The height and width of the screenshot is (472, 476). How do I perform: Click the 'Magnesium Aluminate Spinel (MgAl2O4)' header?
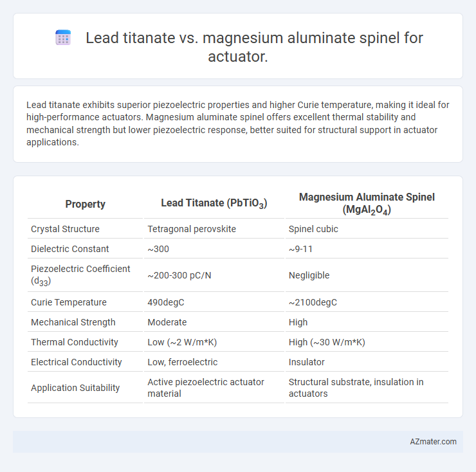coord(367,203)
